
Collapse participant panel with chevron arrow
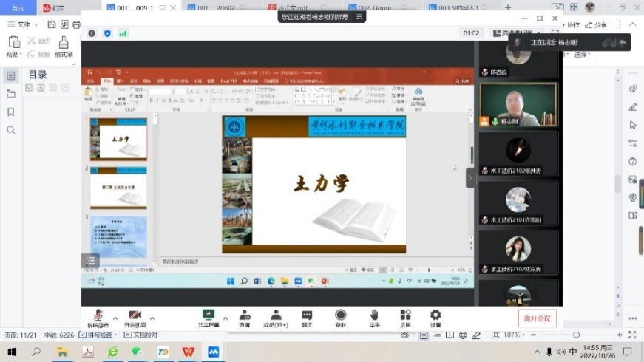(470, 178)
